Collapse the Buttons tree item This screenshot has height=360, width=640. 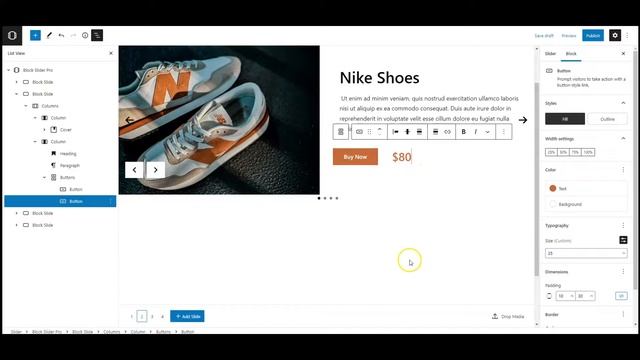44,178
